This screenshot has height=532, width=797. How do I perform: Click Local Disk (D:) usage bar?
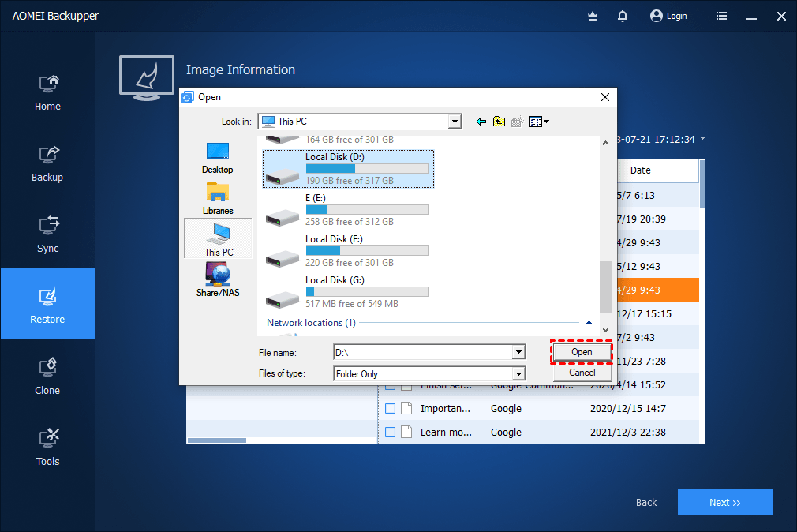pyautogui.click(x=367, y=169)
